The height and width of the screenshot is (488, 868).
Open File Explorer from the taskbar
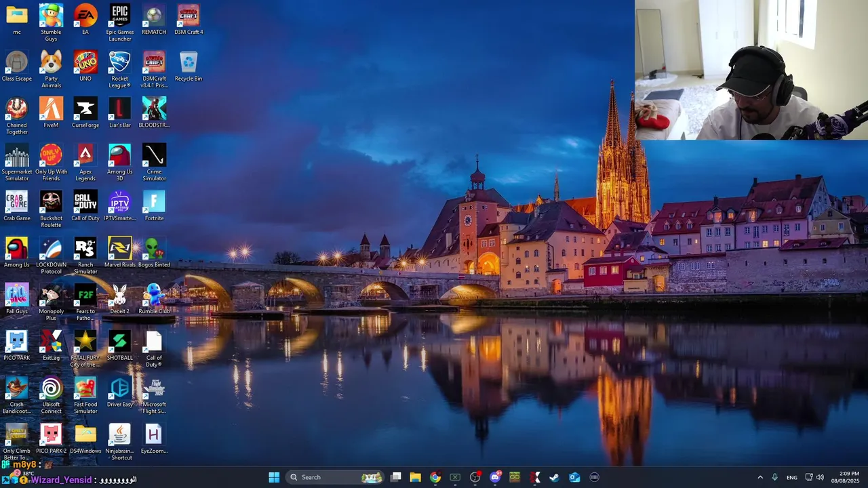pyautogui.click(x=416, y=477)
